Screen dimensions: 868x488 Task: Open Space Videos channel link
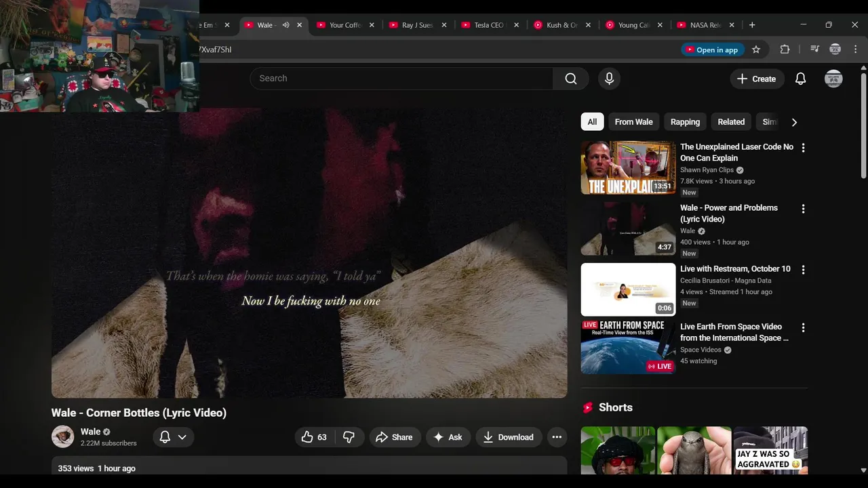pyautogui.click(x=701, y=350)
